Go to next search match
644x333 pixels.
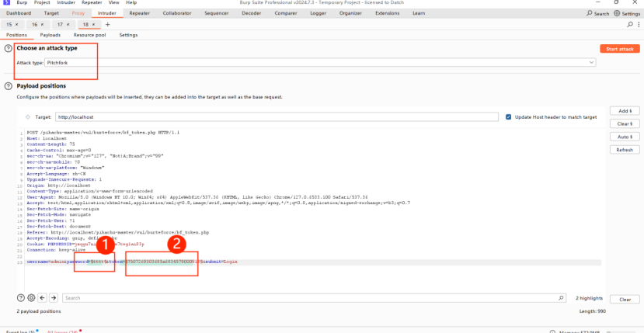click(x=54, y=298)
